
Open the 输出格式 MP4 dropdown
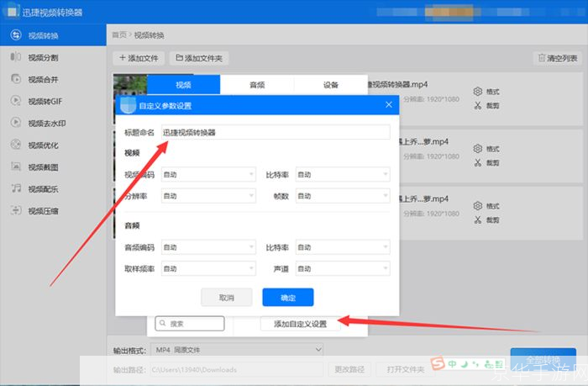point(237,350)
